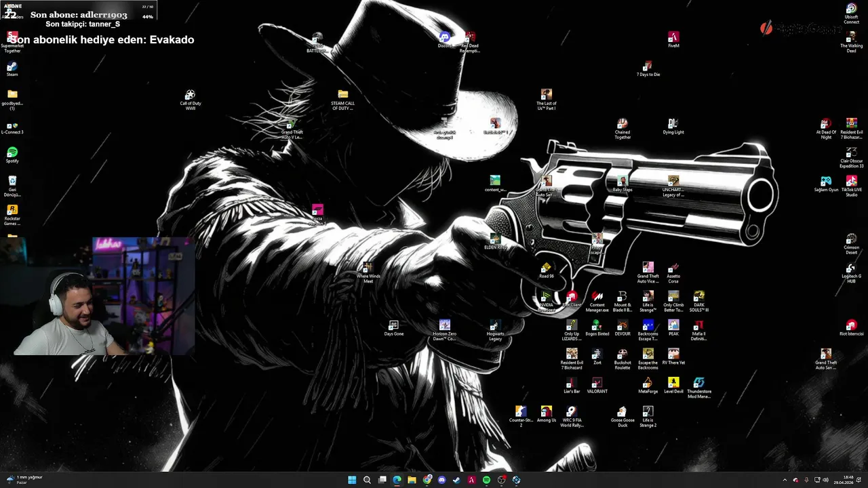Open the Goose Goose Duck shortcut

click(623, 416)
